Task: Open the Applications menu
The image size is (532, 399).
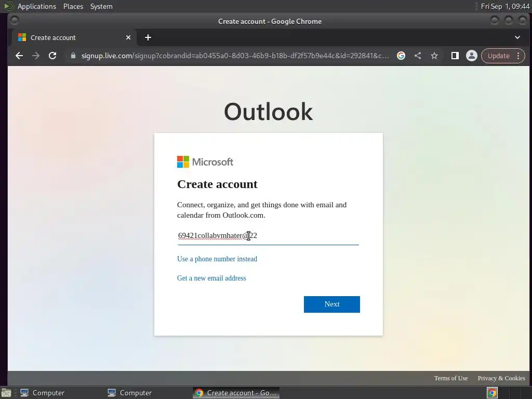Action: (37, 6)
